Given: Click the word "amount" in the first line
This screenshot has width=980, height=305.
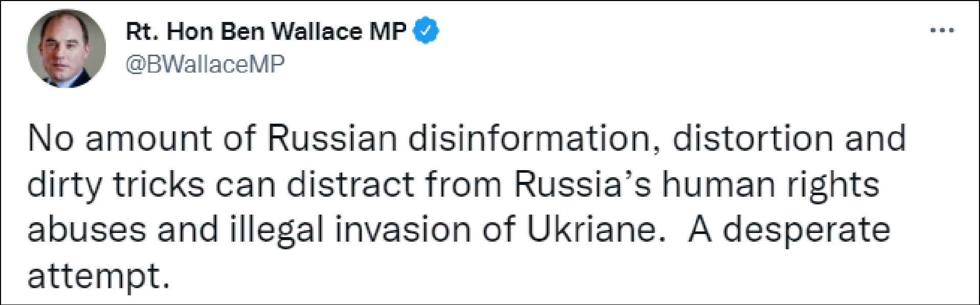Looking at the screenshot, I should point(148,138).
